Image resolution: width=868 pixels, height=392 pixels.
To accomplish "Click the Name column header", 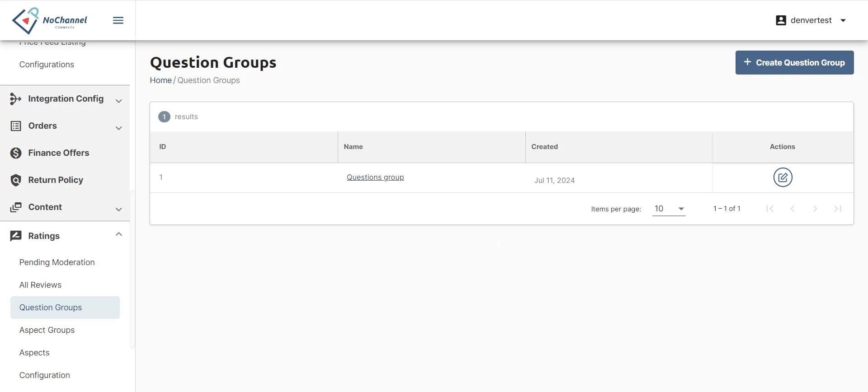I will coord(353,147).
